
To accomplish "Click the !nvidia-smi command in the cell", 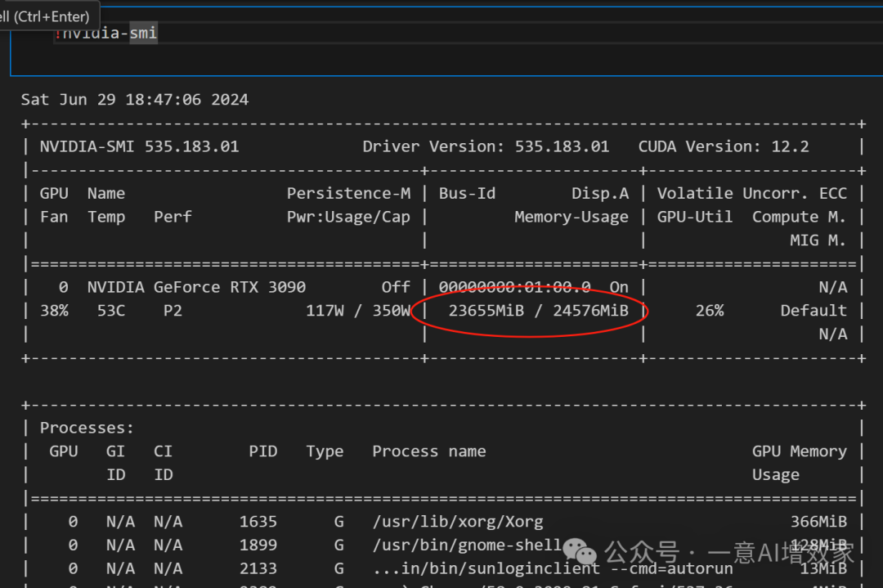I will (106, 33).
